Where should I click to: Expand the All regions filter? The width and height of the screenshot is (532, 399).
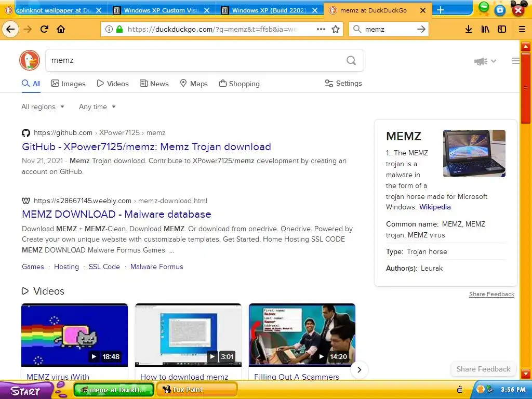pos(43,107)
